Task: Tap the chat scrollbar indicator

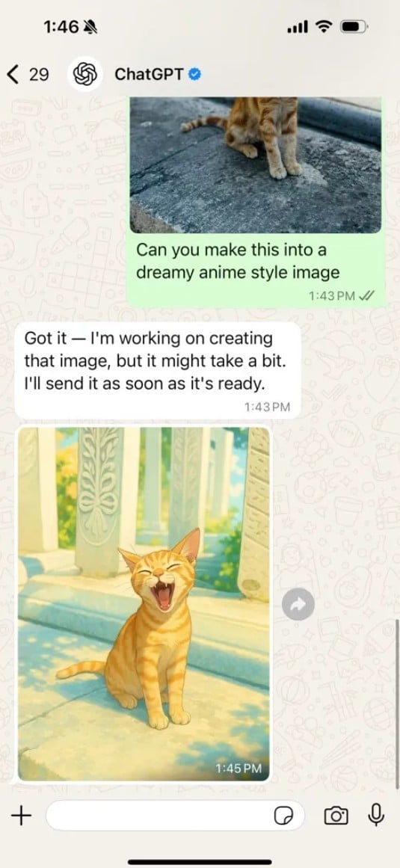Action: click(x=397, y=703)
